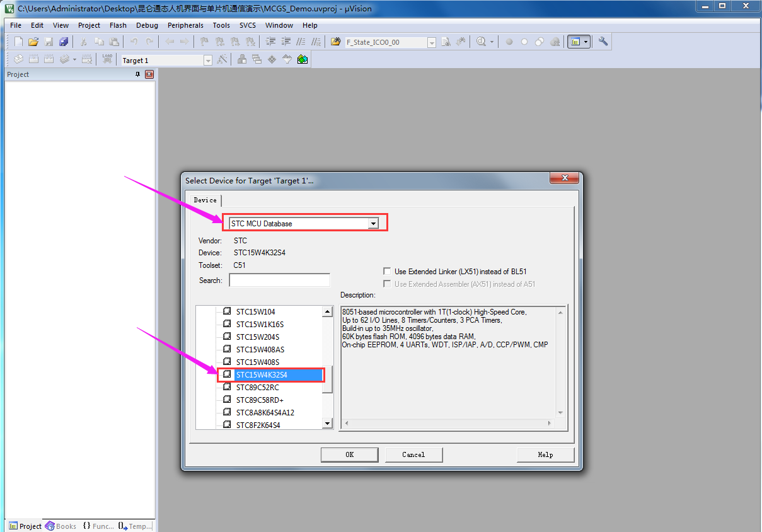Click the Configuration wrench icon
Viewport: 762px width, 532px height.
pyautogui.click(x=603, y=42)
